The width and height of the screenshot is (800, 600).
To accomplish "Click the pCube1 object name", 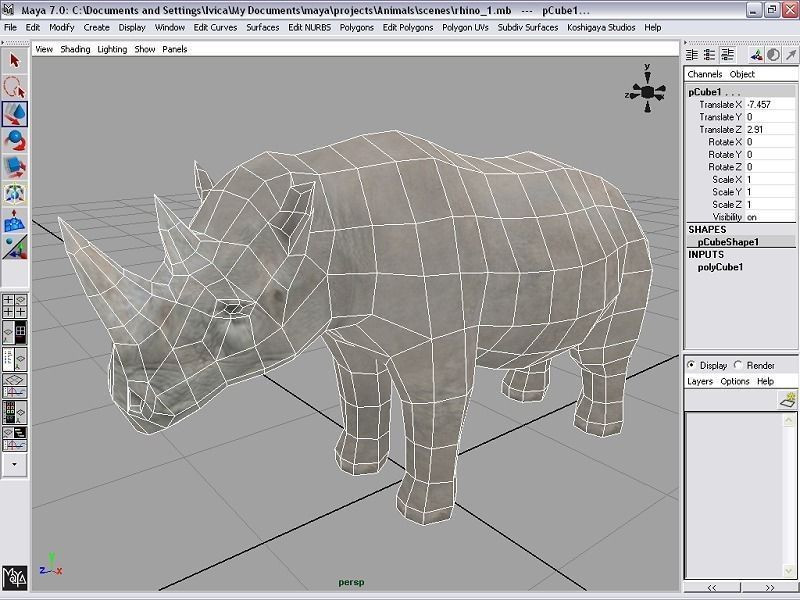I will tap(705, 92).
